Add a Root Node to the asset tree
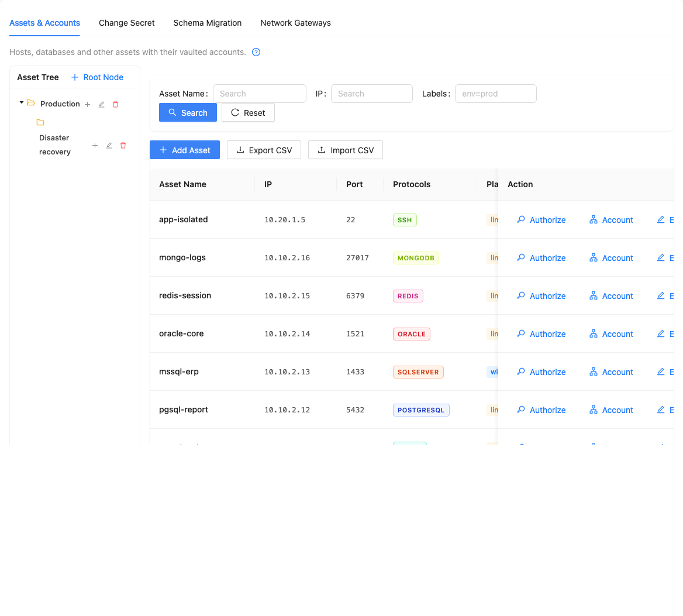683x616 pixels. click(97, 77)
